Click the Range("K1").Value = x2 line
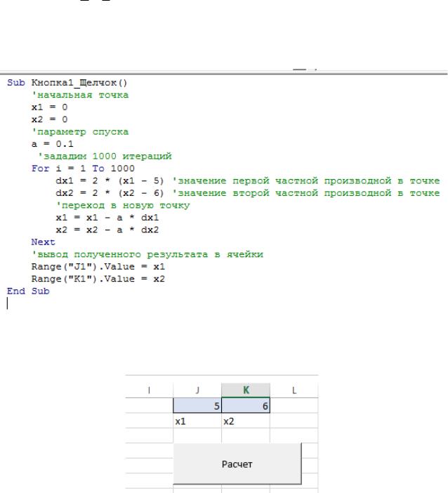The image size is (448, 493). coord(98,279)
